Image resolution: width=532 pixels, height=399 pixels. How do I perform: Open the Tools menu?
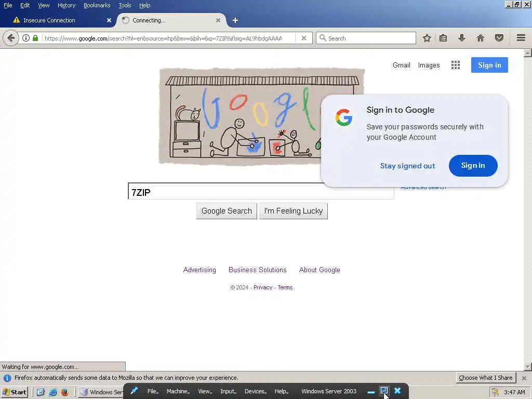125,5
